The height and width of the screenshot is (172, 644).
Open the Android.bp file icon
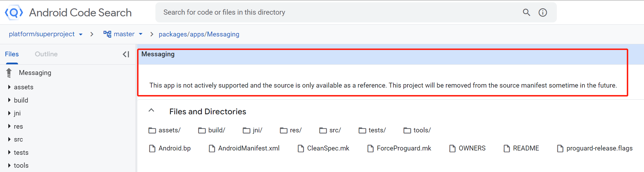coord(152,148)
